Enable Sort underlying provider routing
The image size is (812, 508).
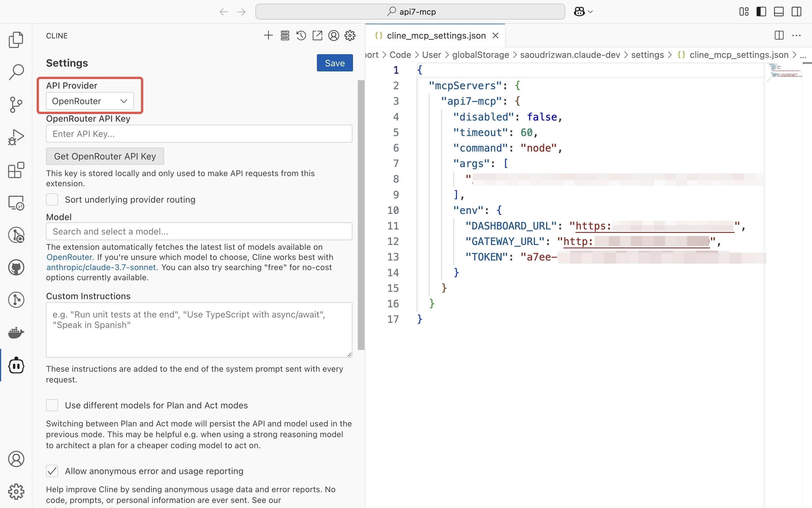point(52,200)
